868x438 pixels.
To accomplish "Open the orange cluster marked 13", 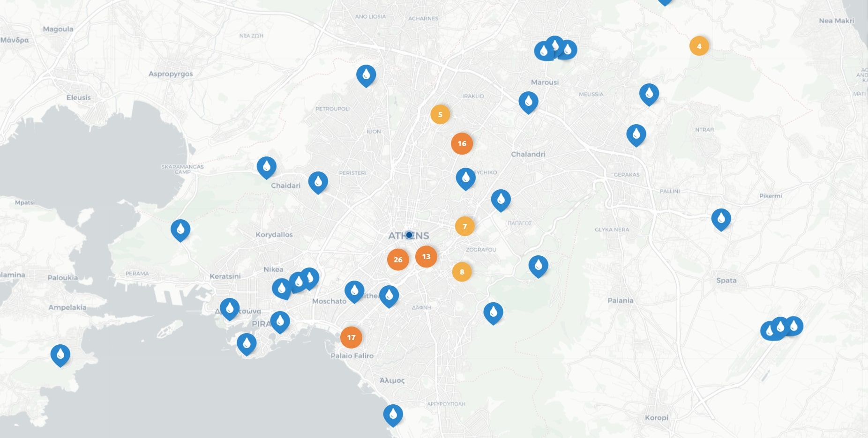I will [x=426, y=256].
